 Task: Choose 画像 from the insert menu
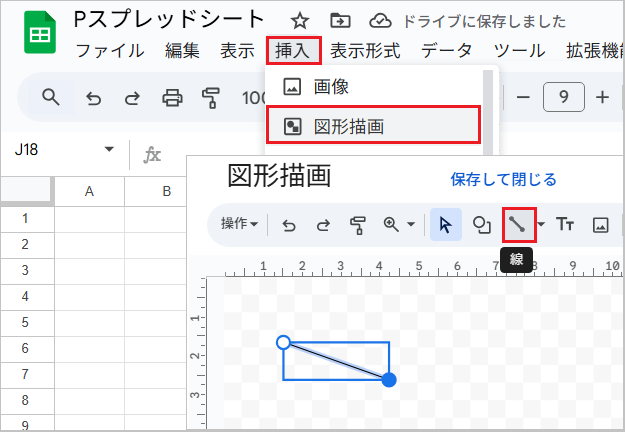373,87
